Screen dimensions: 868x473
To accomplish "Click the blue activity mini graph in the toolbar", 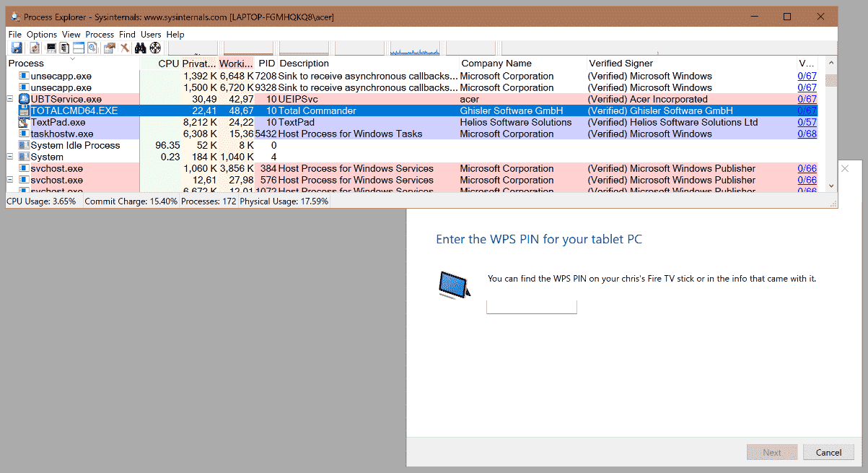I will pos(415,48).
